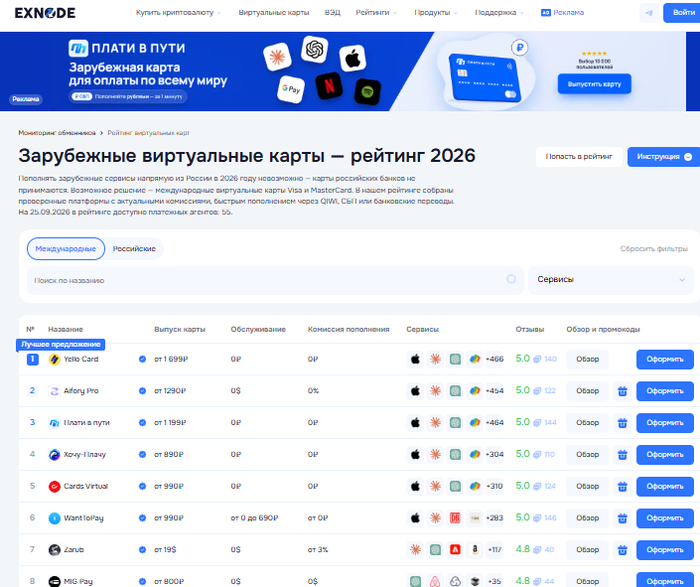
Task: Click MIG Pay name in table
Action: tap(78, 582)
